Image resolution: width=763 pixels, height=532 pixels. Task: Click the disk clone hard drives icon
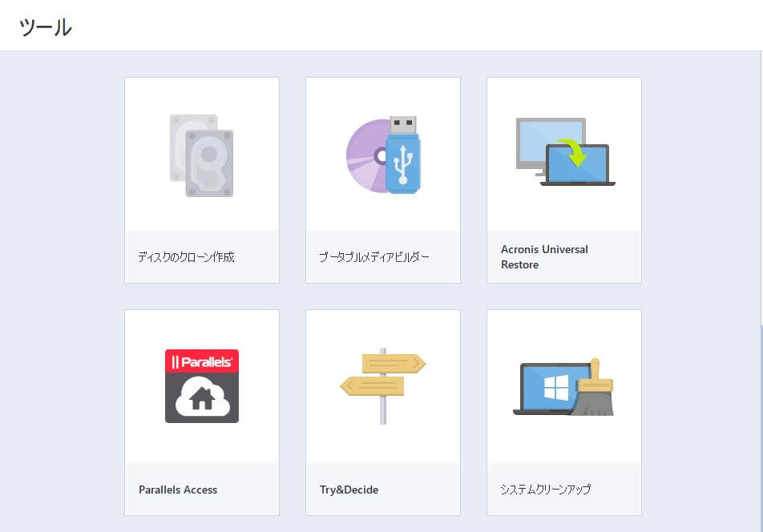(201, 155)
